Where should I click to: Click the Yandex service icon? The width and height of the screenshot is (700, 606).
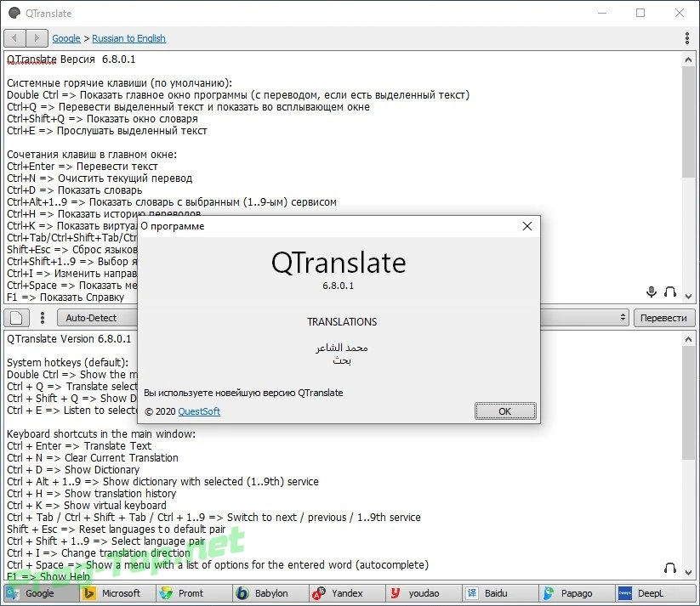[319, 593]
